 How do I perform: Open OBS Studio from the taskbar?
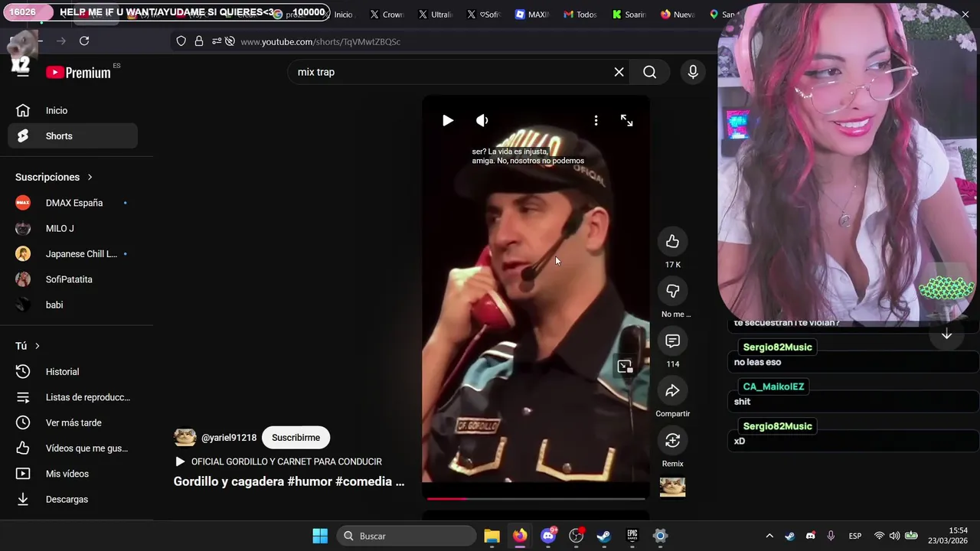coord(576,536)
